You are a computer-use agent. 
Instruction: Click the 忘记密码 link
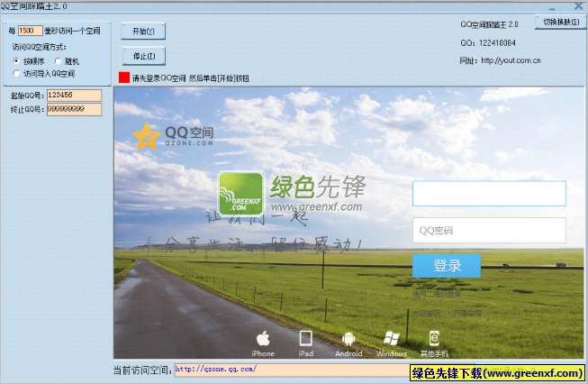coord(427,314)
